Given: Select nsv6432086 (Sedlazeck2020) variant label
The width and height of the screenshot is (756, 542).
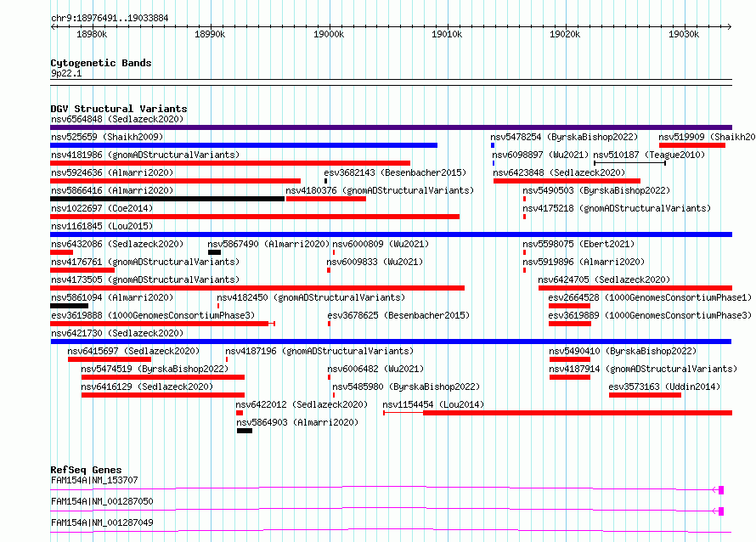Looking at the screenshot, I should pyautogui.click(x=117, y=244).
